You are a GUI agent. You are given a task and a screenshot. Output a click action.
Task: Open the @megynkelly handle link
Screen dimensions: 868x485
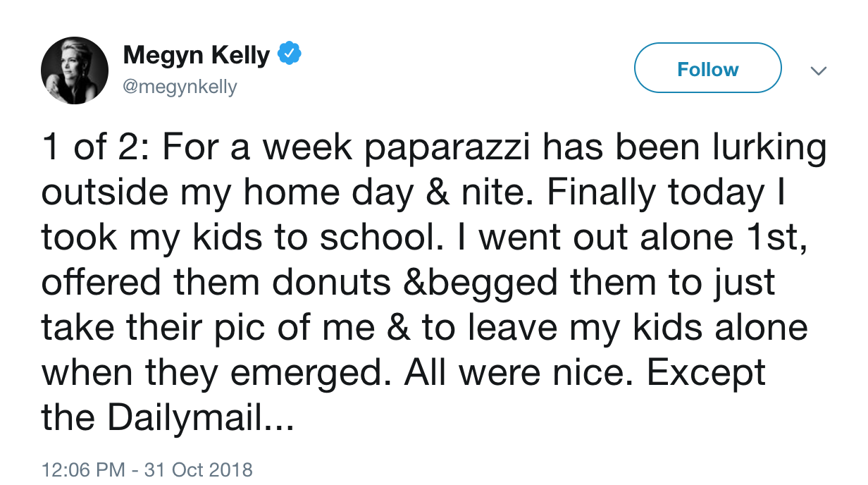point(180,87)
